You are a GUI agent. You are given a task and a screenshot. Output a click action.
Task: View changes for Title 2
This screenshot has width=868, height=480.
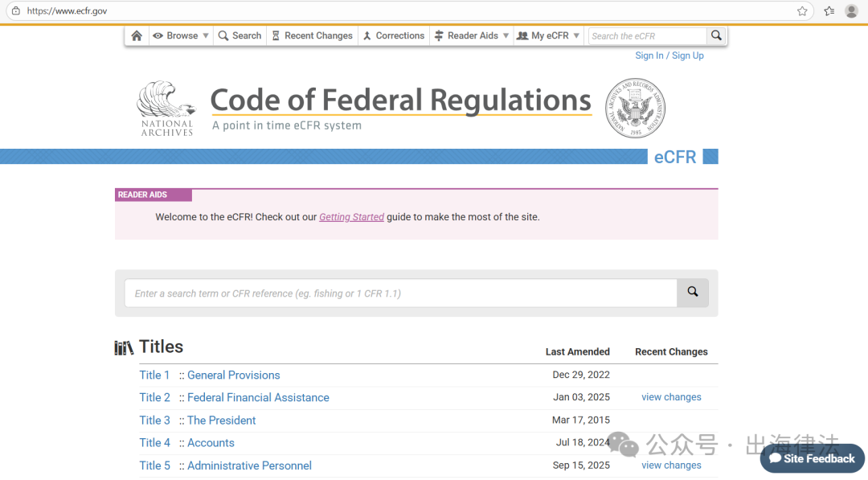coord(671,397)
